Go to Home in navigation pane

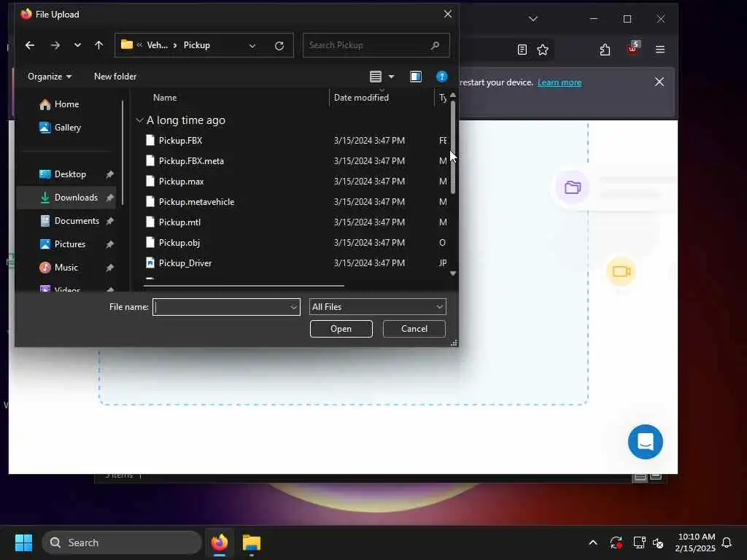pos(60,104)
